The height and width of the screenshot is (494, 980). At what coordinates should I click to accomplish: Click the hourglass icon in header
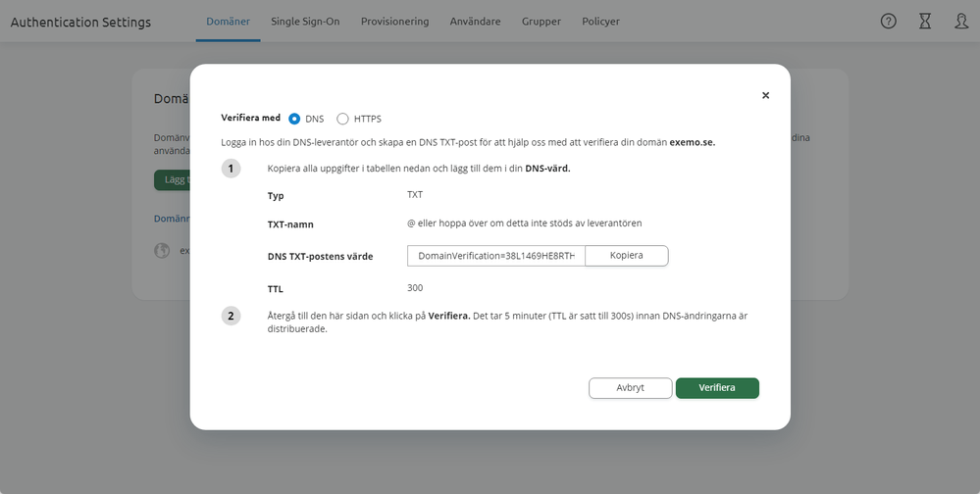coord(925,21)
